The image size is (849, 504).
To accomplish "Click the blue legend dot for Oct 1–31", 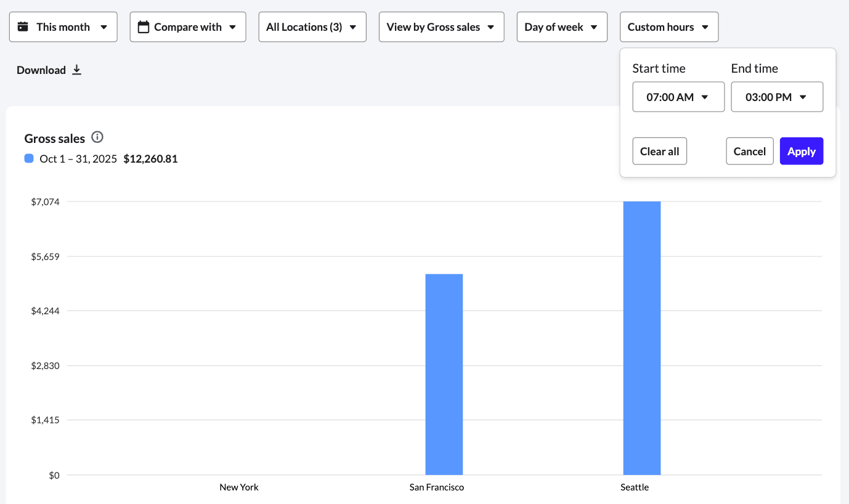I will [x=28, y=158].
